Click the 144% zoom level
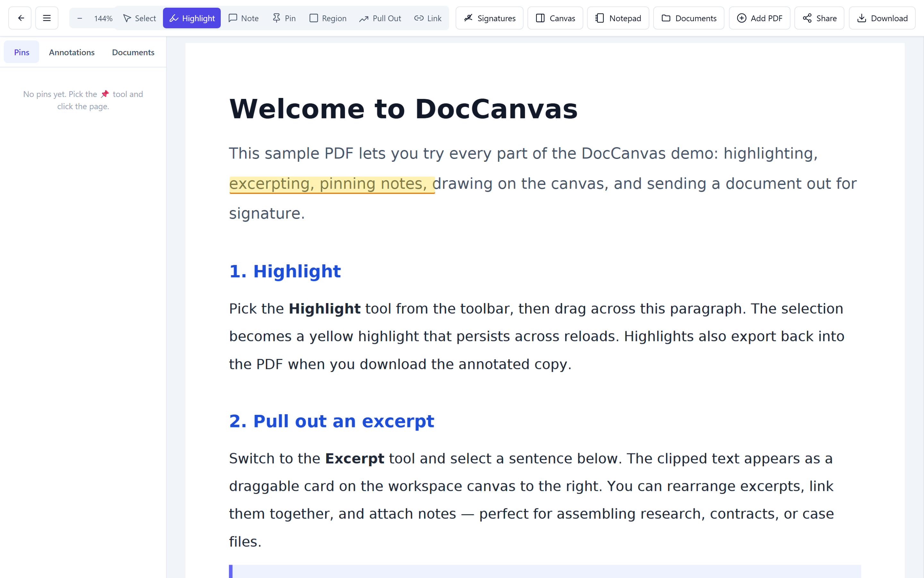The image size is (924, 578). click(x=103, y=18)
